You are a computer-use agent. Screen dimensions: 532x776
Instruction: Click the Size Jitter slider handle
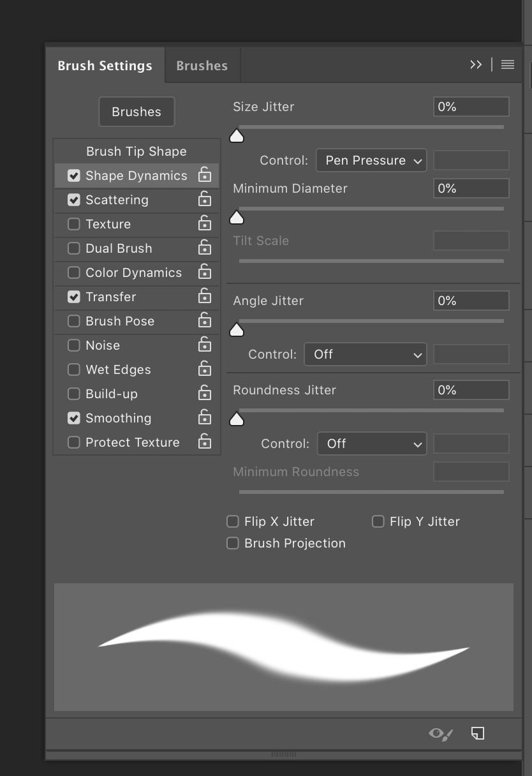click(237, 135)
